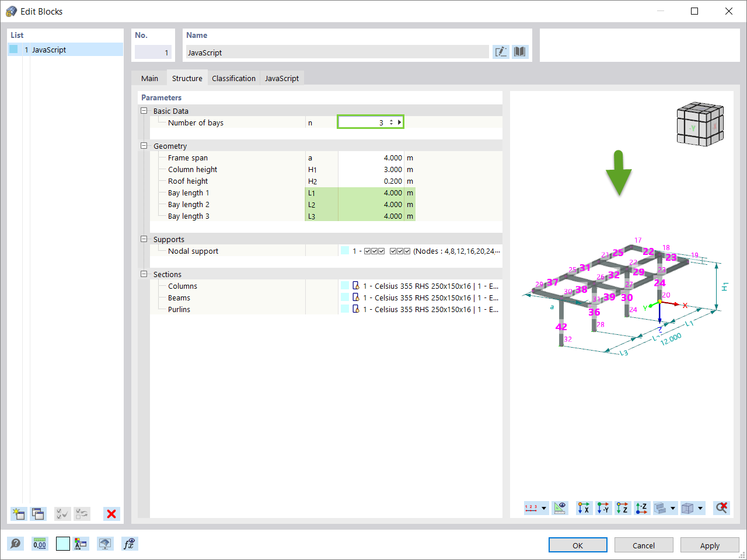Screen dimensions: 747x560
Task: Open the help question-mark icon in status bar
Action: pos(15,543)
